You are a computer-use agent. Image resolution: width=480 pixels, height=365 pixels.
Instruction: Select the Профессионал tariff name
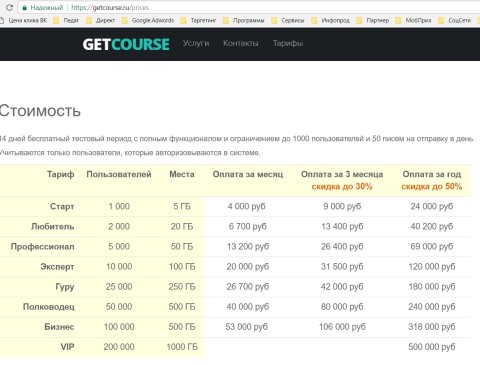[x=42, y=247]
